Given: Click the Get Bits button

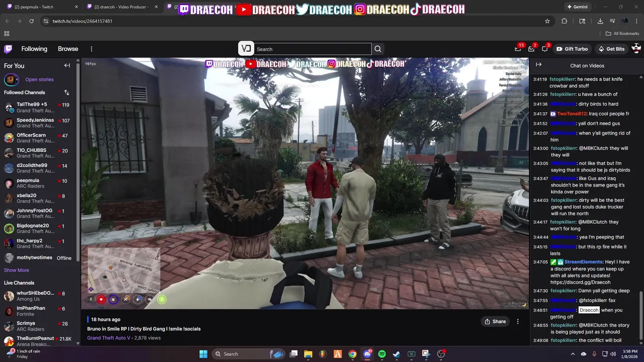Looking at the screenshot, I should [611, 49].
